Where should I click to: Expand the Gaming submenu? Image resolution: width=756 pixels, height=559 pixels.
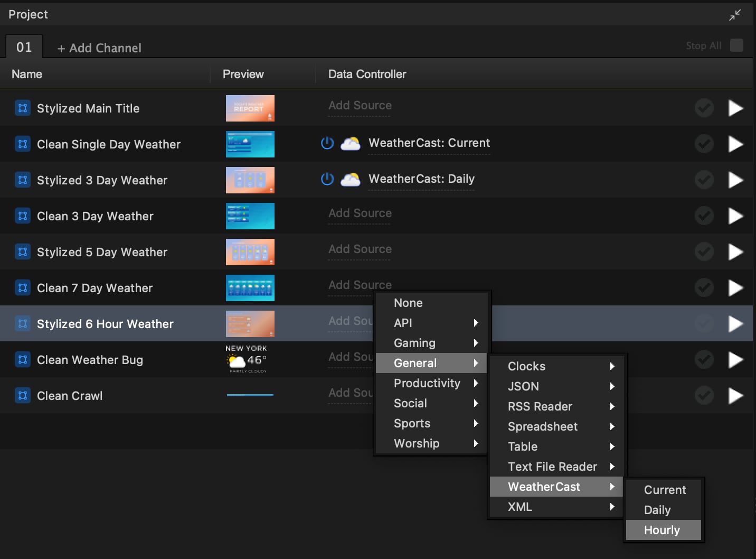coord(431,343)
